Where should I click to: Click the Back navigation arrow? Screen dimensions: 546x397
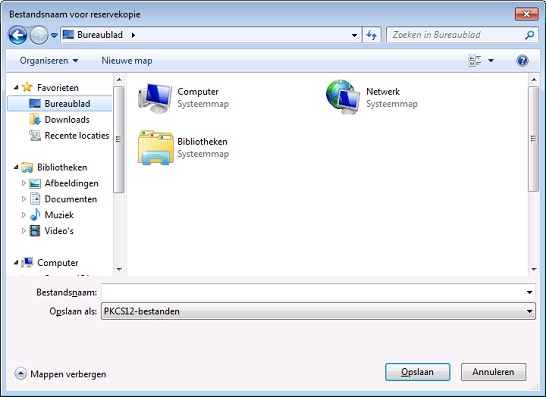pos(17,35)
